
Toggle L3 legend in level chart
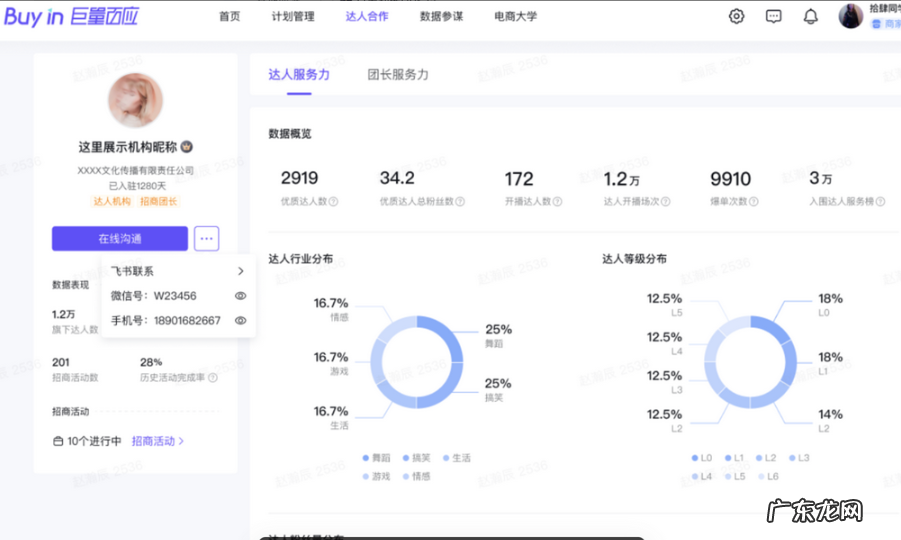[799, 458]
